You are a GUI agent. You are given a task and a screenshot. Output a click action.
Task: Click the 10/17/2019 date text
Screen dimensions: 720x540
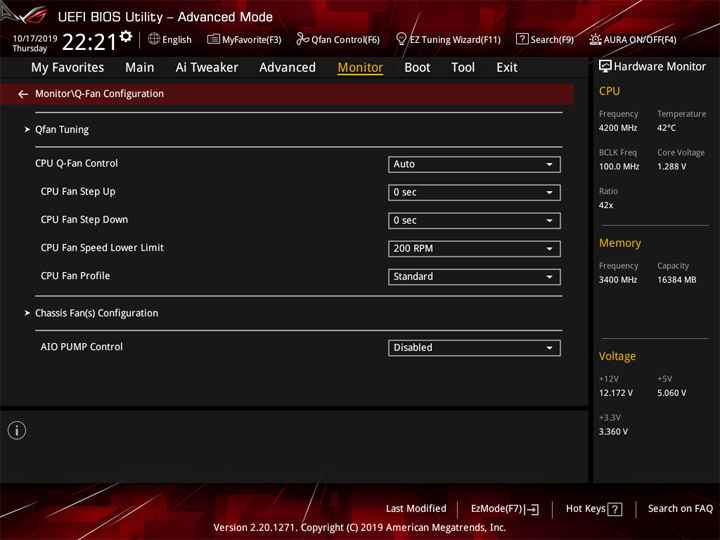[35, 38]
